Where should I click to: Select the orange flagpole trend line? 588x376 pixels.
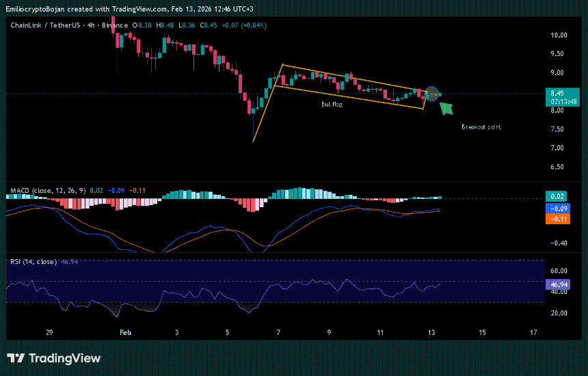pyautogui.click(x=267, y=103)
